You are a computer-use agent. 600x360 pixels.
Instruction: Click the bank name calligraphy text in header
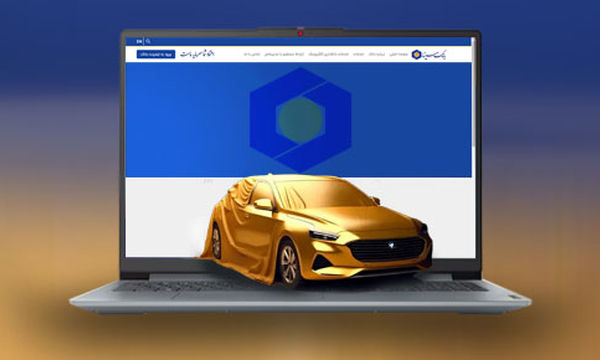pos(434,55)
